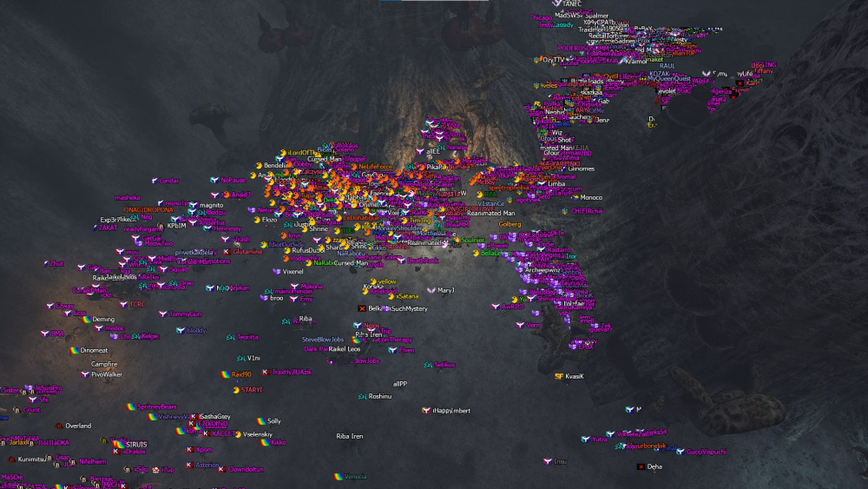Select player nameplate DeathKnock
This screenshot has height=489, width=868.
[x=423, y=261]
